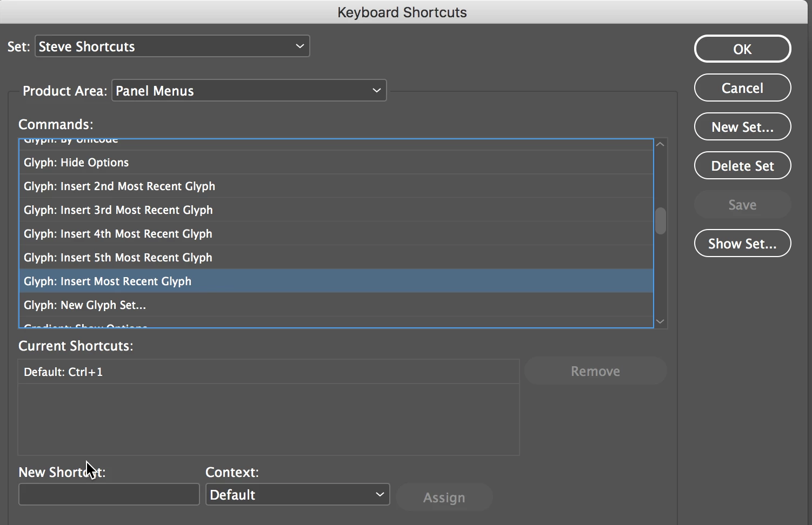Select Glyph: New Glyph Set... command
This screenshot has height=525, width=812.
85,305
